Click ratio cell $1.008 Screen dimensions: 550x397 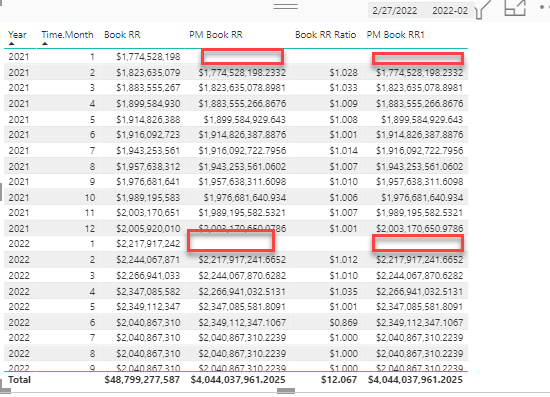click(343, 120)
